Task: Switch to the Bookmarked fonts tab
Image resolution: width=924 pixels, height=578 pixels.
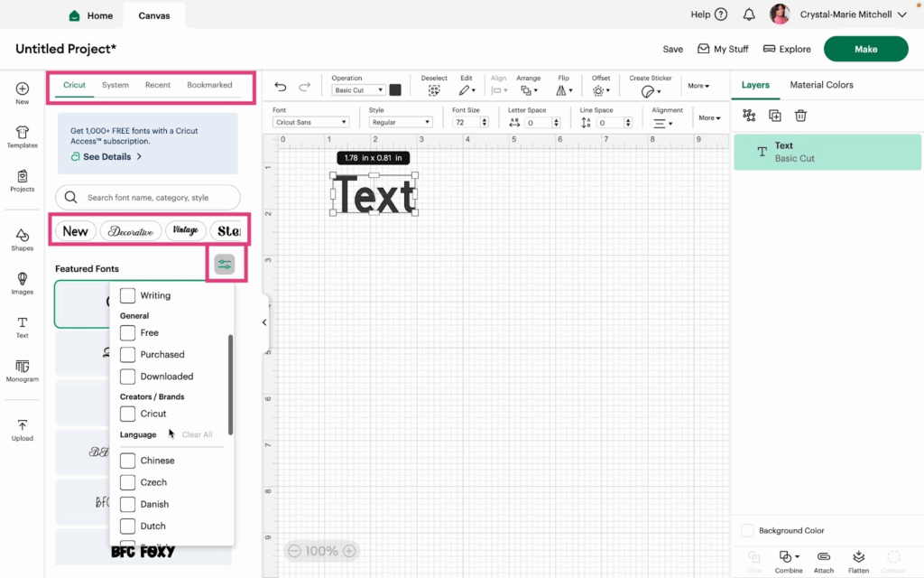Action: click(x=209, y=85)
